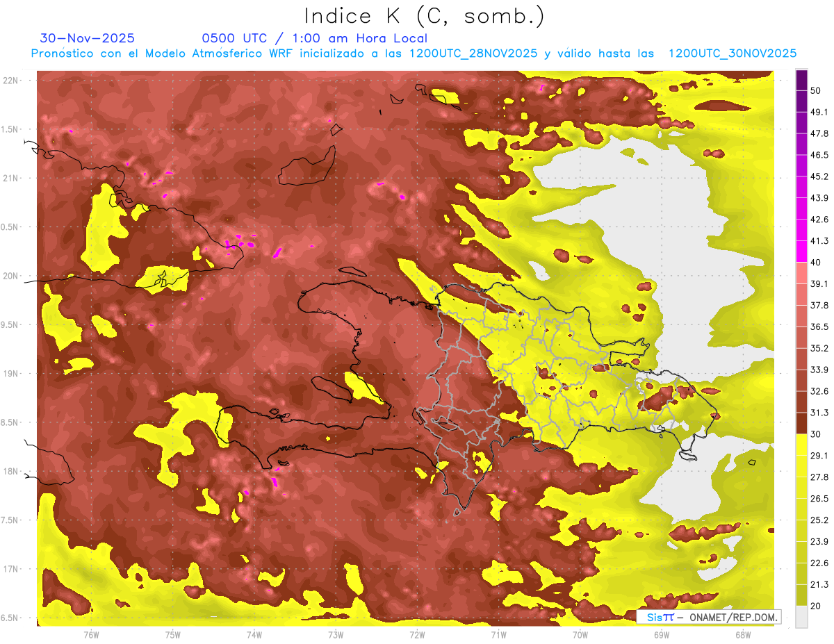This screenshot has width=834, height=644.
Task: Click the longitude label '69W'
Action: pos(662,635)
